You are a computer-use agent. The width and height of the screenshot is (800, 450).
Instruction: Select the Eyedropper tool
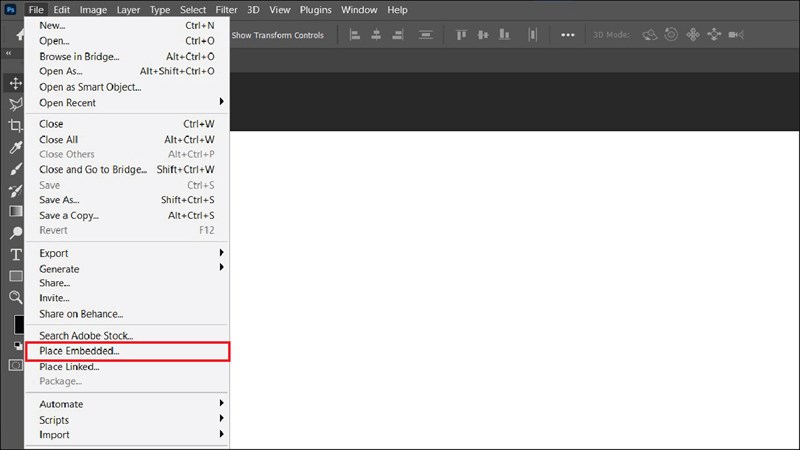[15, 147]
